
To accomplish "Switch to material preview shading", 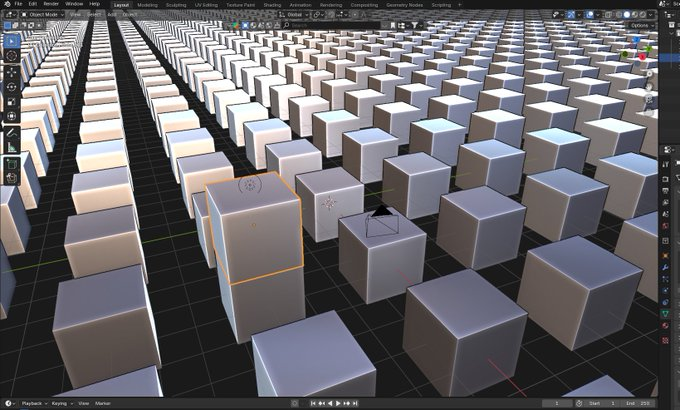I will 634,15.
